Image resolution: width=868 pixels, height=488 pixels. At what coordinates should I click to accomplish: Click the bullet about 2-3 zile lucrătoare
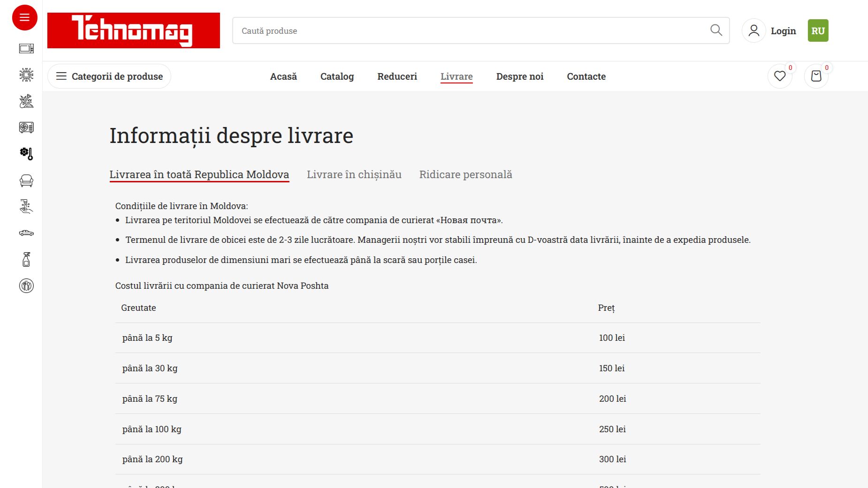pyautogui.click(x=438, y=240)
